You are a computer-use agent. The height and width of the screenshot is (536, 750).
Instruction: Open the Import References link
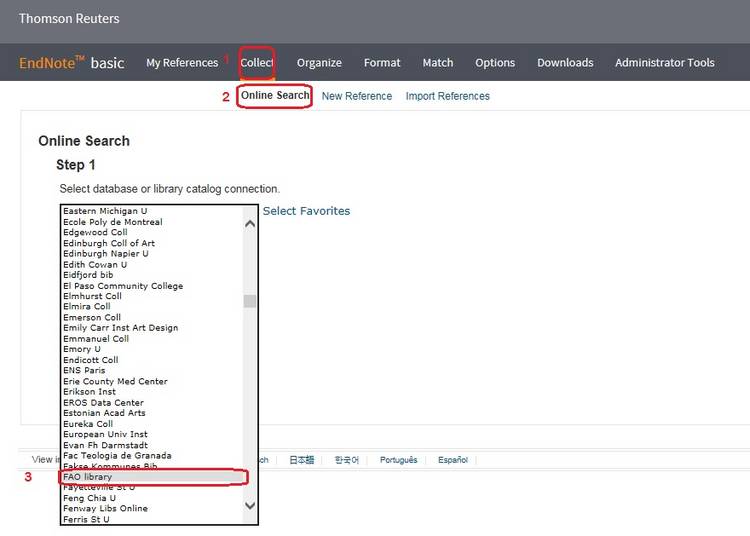coord(447,96)
